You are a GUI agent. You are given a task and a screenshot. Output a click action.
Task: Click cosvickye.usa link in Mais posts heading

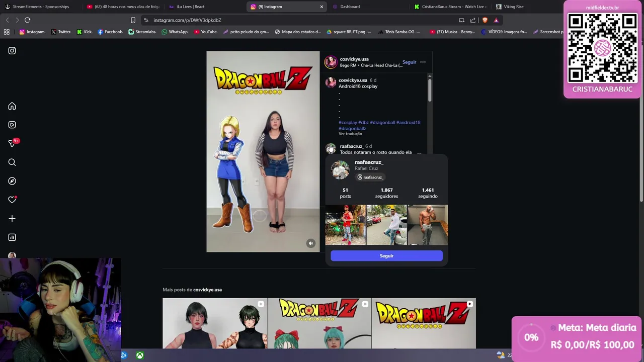pos(207,290)
